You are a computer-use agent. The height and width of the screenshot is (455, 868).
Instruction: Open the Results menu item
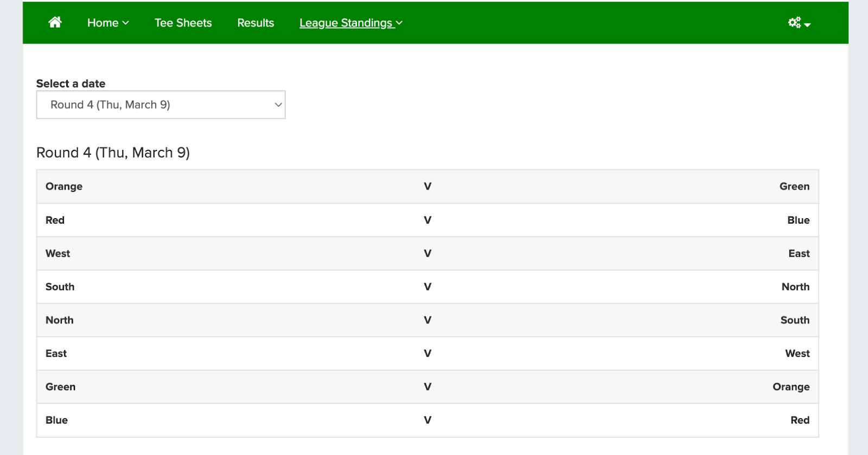256,23
